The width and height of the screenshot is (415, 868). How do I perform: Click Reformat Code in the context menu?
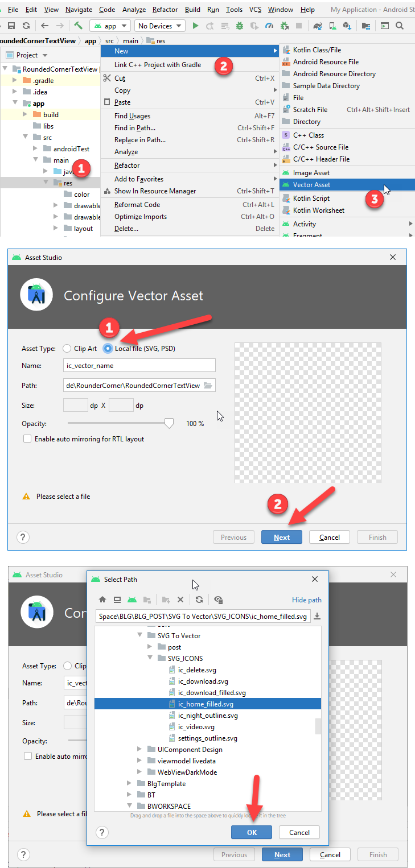[190, 205]
